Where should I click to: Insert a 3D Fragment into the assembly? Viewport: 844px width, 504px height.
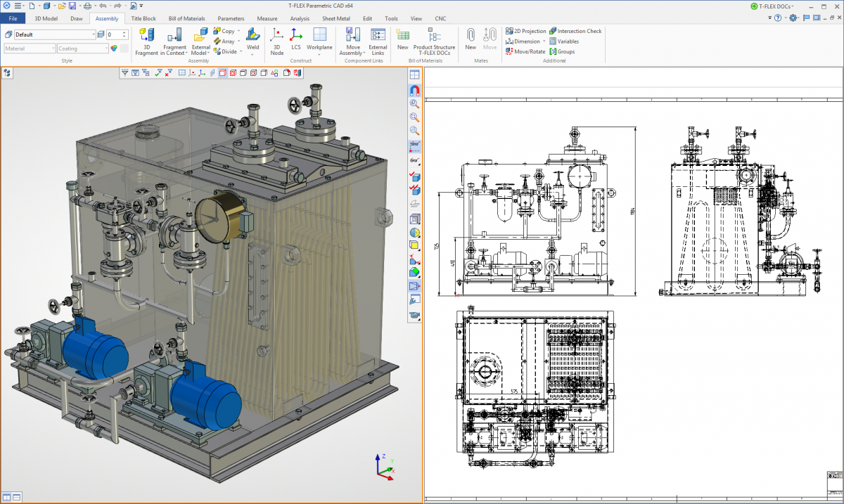pyautogui.click(x=146, y=41)
